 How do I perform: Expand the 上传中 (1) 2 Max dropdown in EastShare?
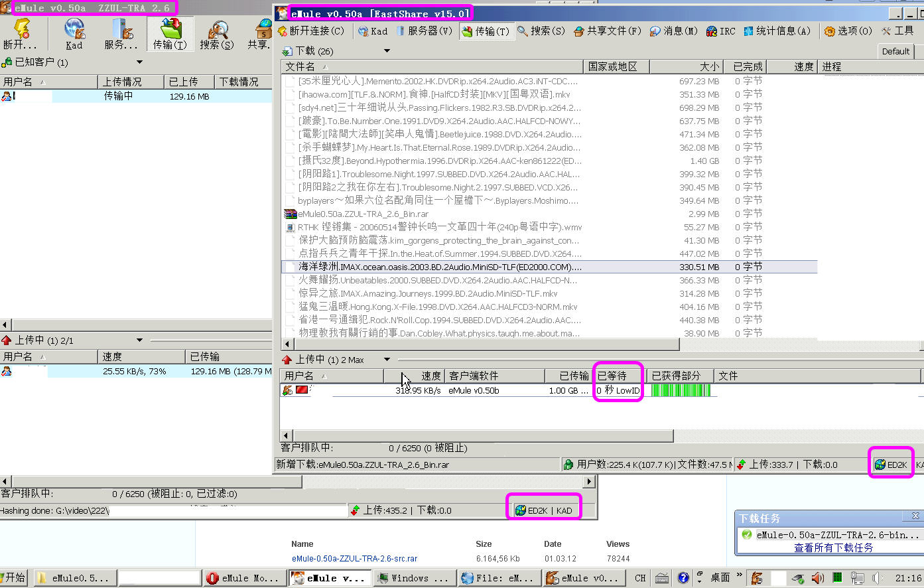click(x=387, y=360)
